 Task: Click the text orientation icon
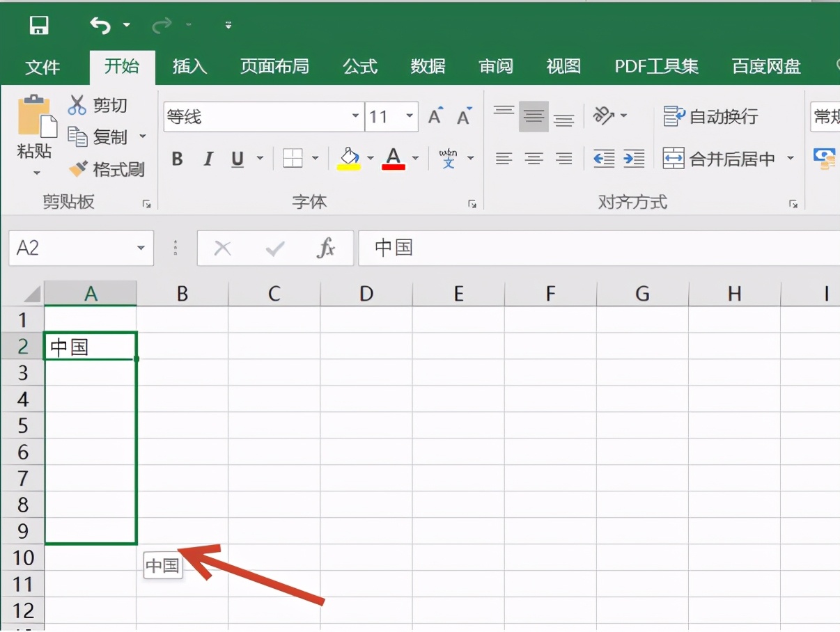(604, 116)
